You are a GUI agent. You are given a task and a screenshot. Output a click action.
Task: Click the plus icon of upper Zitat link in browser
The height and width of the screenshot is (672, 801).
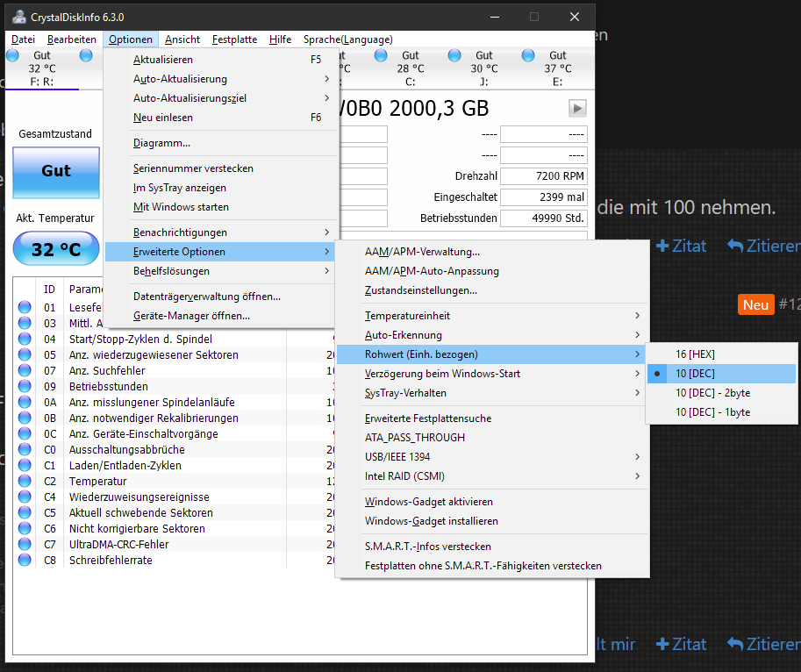click(662, 247)
